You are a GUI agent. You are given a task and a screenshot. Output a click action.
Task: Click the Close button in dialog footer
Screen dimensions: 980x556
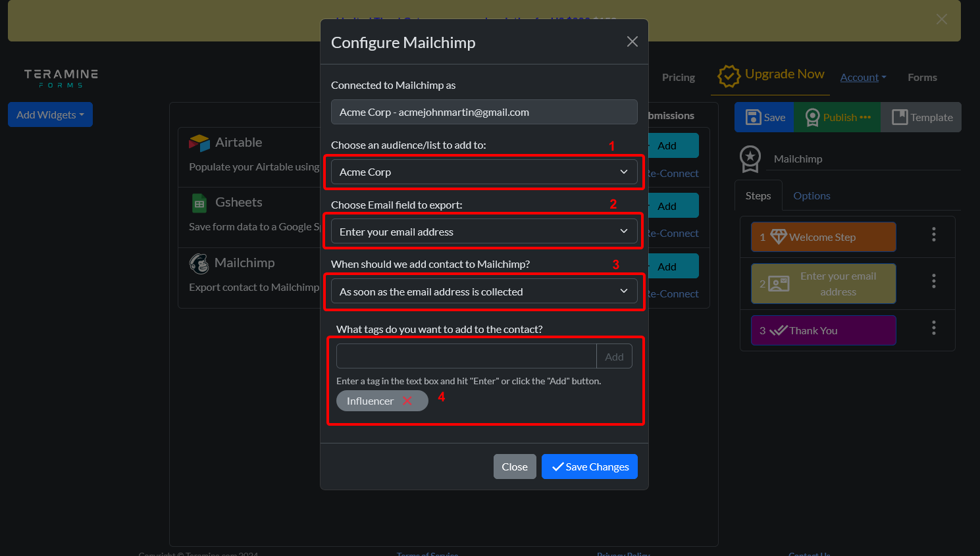coord(515,467)
